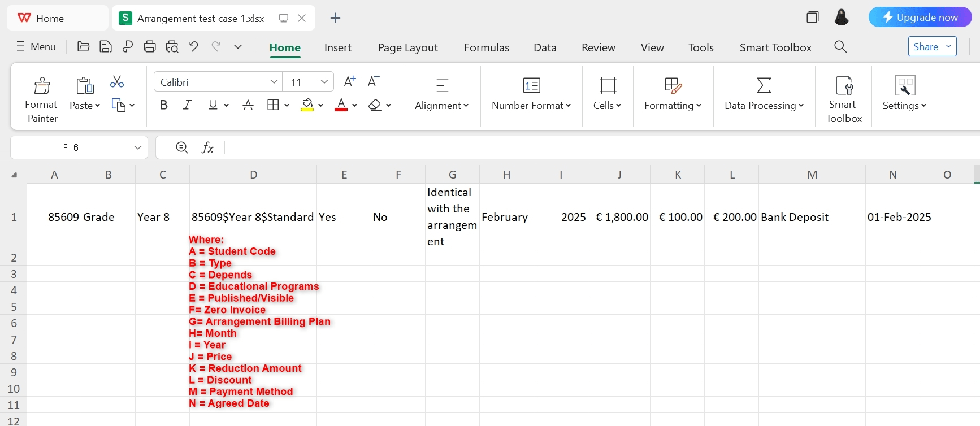Toggle Italic formatting
This screenshot has width=980, height=426.
[x=187, y=105]
